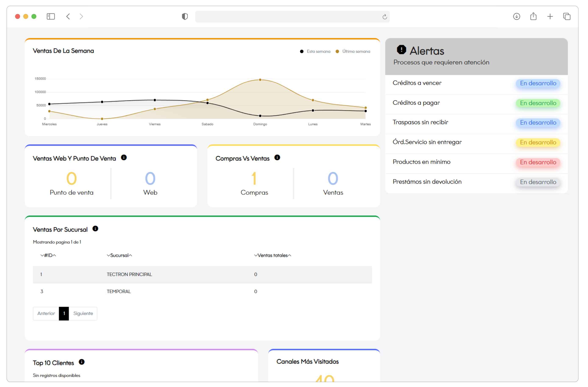Viewport: 588px width, 387px height.
Task: Click En desarrollo badge for Prestámos sin devolución
Action: point(538,182)
